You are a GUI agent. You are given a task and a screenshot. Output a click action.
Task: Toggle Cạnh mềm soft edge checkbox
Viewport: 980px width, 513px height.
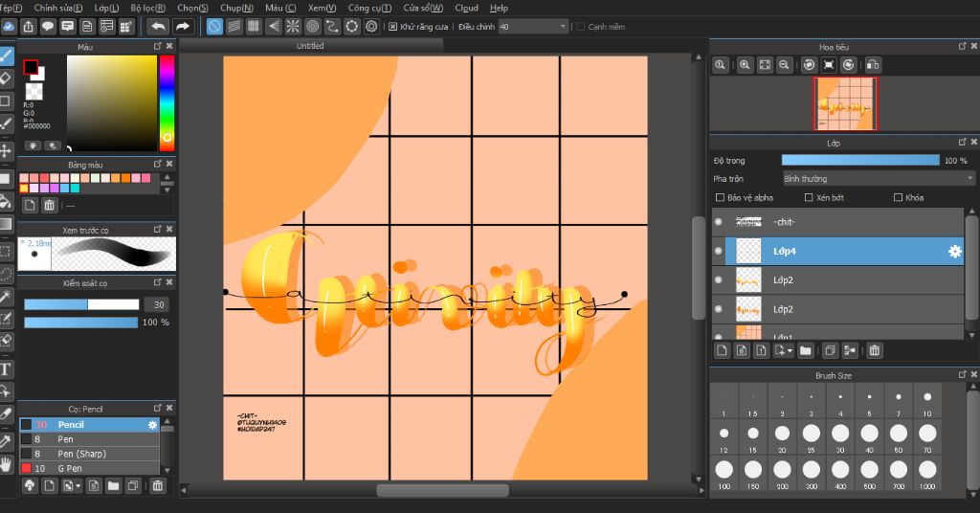click(580, 27)
